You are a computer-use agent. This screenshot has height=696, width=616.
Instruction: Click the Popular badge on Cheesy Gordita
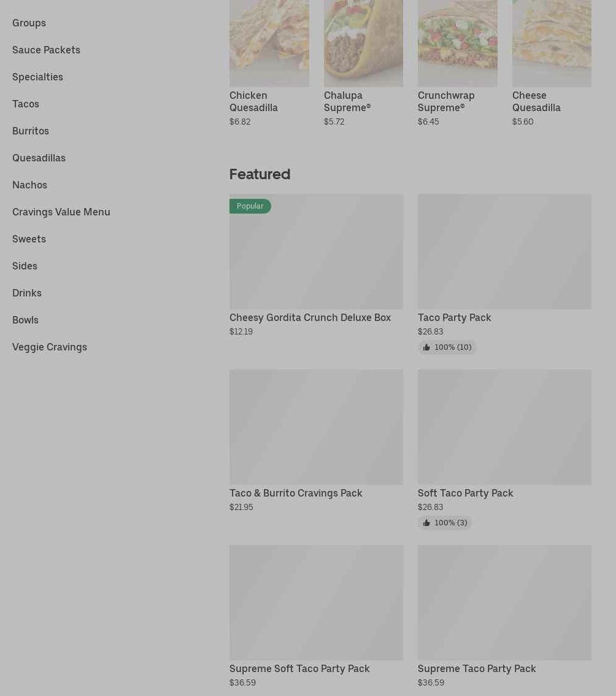click(x=250, y=206)
